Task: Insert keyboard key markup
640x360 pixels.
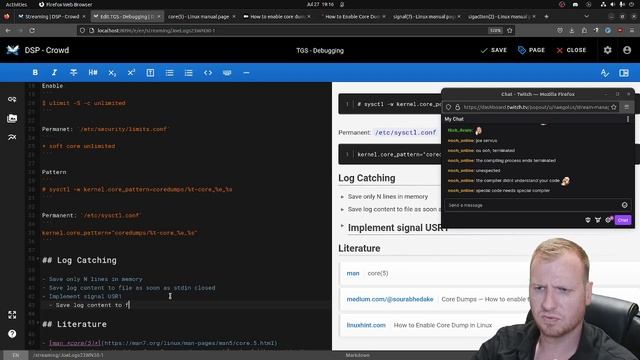Action: point(227,73)
